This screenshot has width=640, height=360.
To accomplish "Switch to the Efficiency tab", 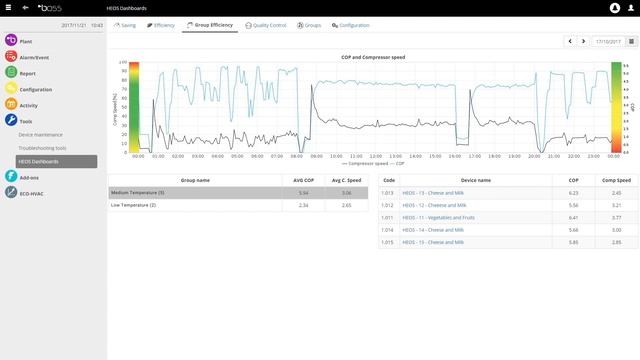I will (x=161, y=25).
